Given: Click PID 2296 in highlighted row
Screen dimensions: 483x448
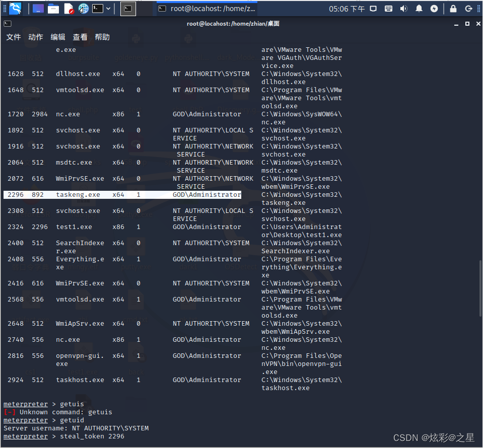Looking at the screenshot, I should tap(16, 195).
